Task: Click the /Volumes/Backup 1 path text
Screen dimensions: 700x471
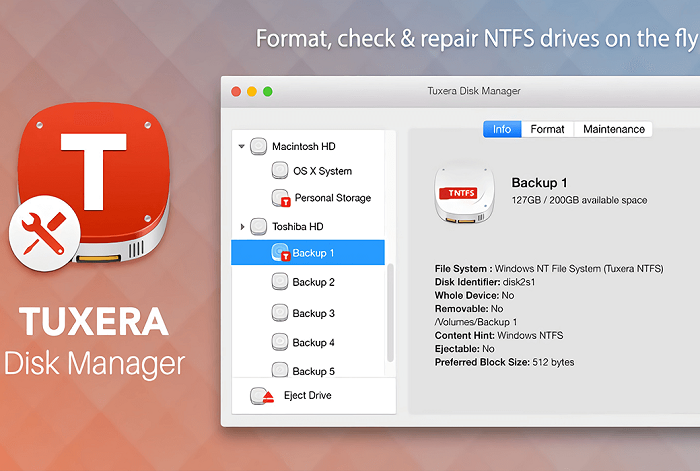Action: click(x=475, y=322)
